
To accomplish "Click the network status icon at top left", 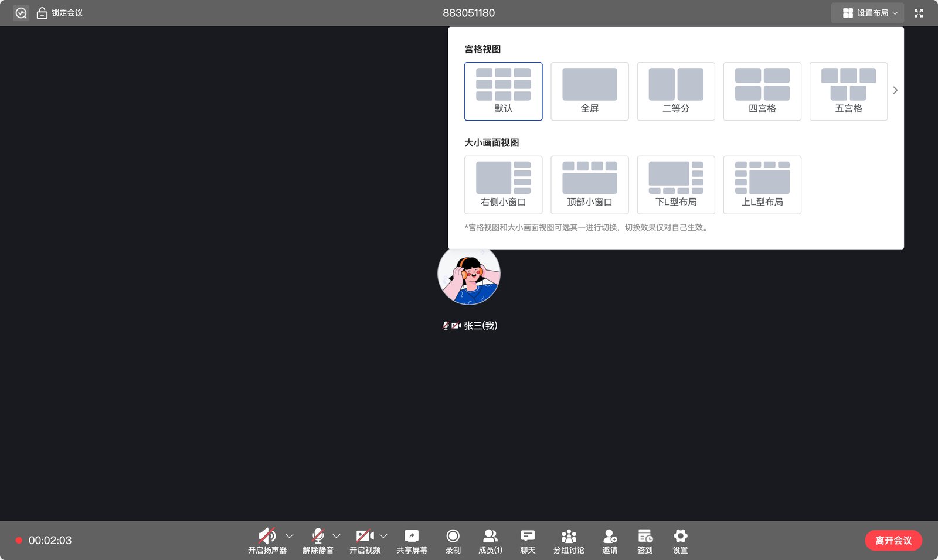I will pos(21,13).
